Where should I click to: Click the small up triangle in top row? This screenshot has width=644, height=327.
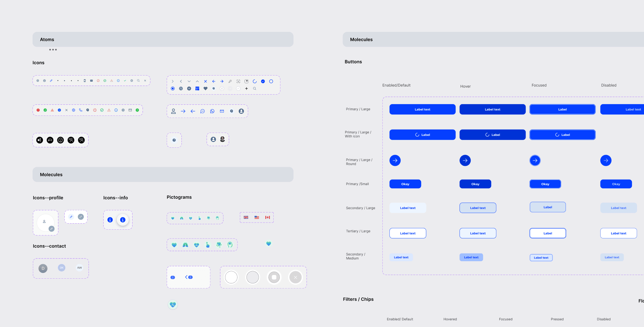point(78,81)
